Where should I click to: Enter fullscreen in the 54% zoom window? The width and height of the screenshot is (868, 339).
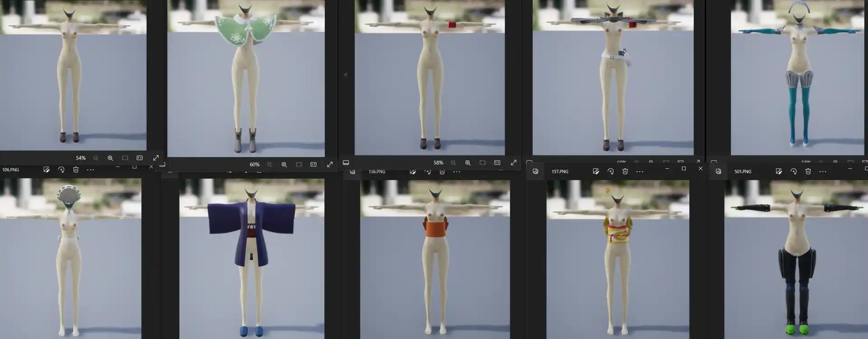click(x=156, y=158)
